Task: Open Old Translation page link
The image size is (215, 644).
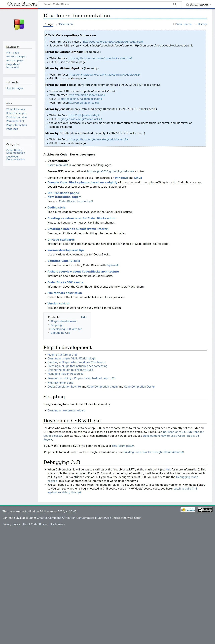Action: [63, 193]
